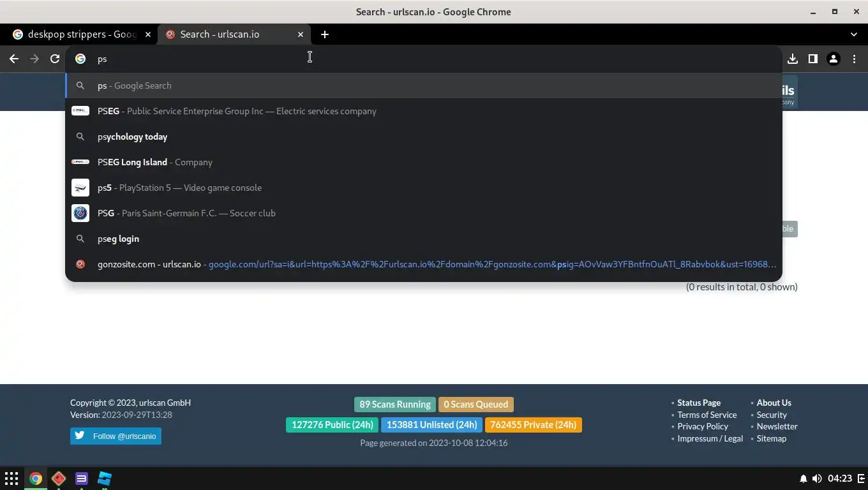Select the PSG Paris Saint-Germain suggestion
This screenshot has height=490, width=868.
424,213
